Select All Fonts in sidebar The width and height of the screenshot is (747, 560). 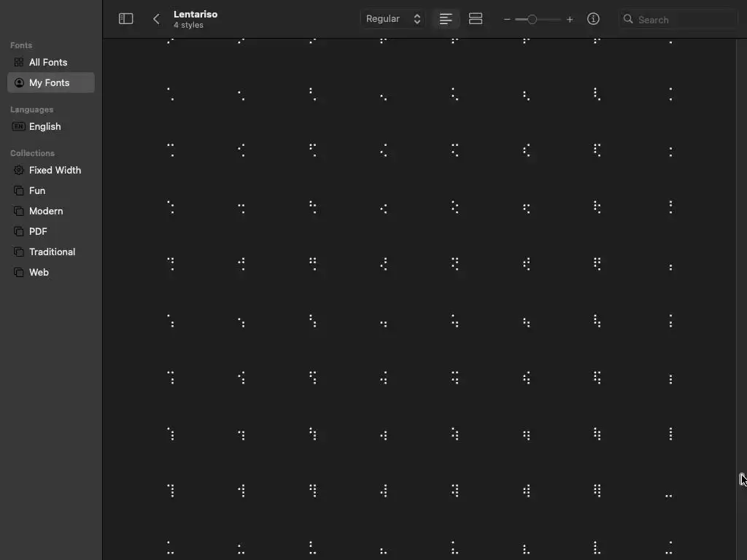tap(51, 63)
